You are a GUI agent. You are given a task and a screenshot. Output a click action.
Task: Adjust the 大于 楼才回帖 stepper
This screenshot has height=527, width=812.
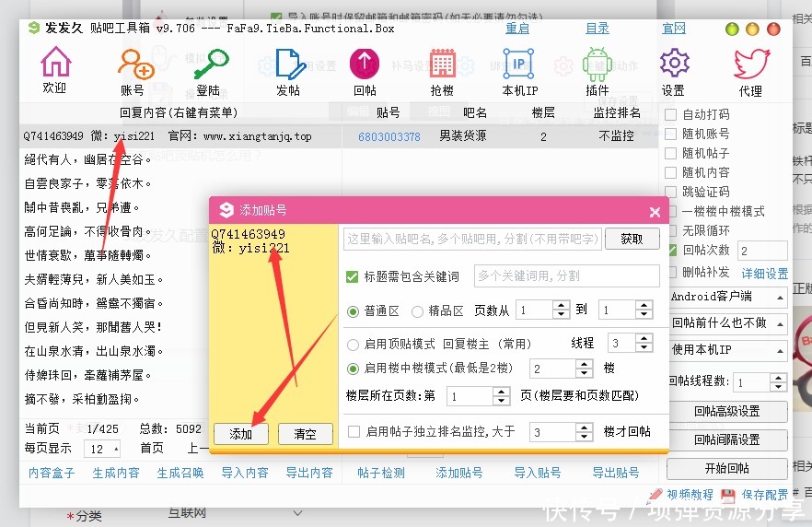pyautogui.click(x=584, y=432)
